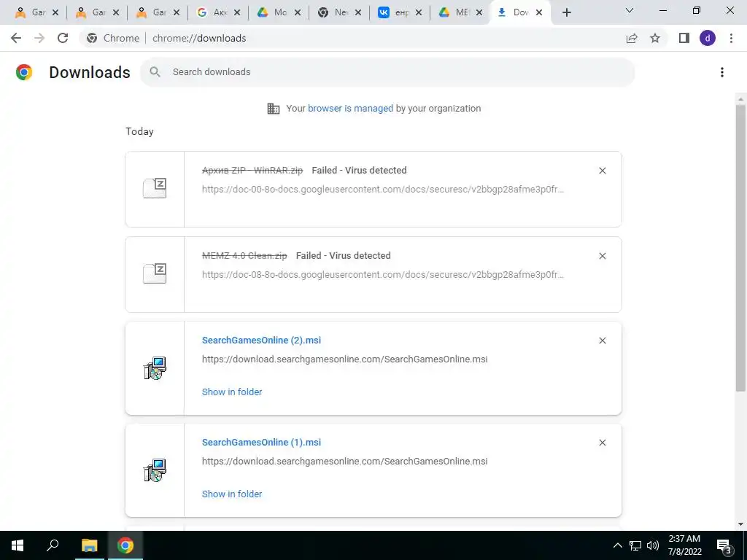The image size is (747, 560).
Task: Click the source URL of SearchGamesOnline (1).msi
Action: click(344, 462)
